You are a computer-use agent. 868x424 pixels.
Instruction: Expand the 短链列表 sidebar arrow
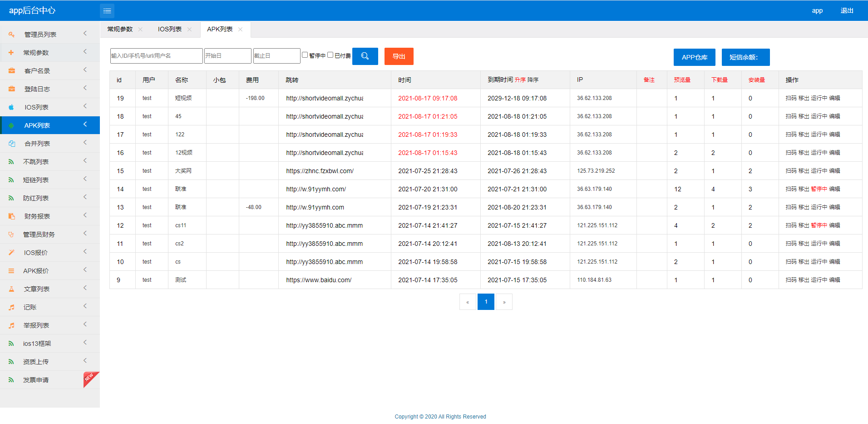coord(85,179)
